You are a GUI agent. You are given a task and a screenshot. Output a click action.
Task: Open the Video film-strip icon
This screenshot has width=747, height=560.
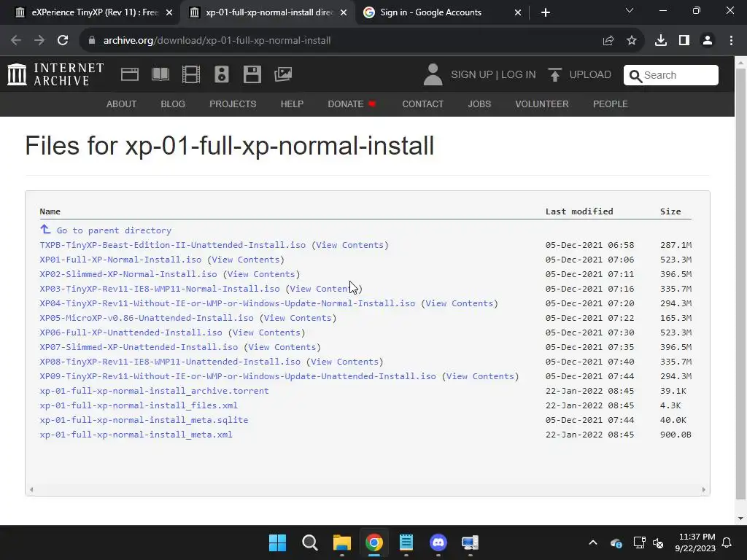pyautogui.click(x=191, y=74)
